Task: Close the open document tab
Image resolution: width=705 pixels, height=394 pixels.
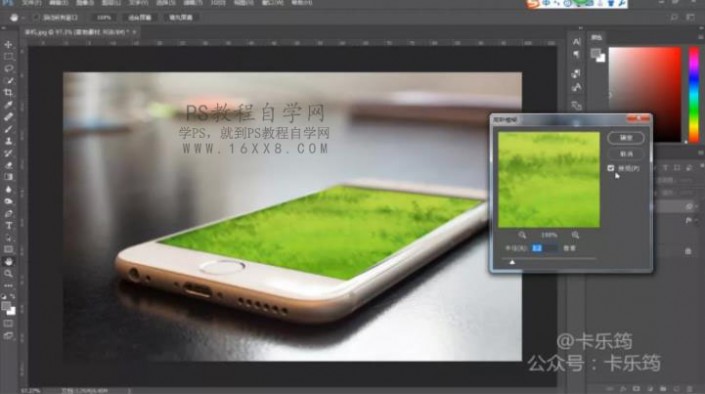Action: tap(134, 32)
